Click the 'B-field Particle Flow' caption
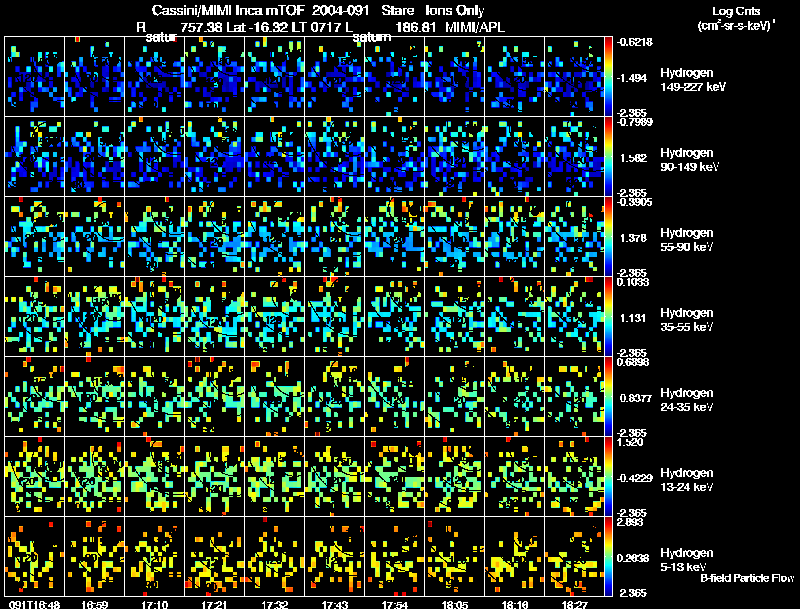Viewport: 800px width, 609px height. click(x=747, y=578)
